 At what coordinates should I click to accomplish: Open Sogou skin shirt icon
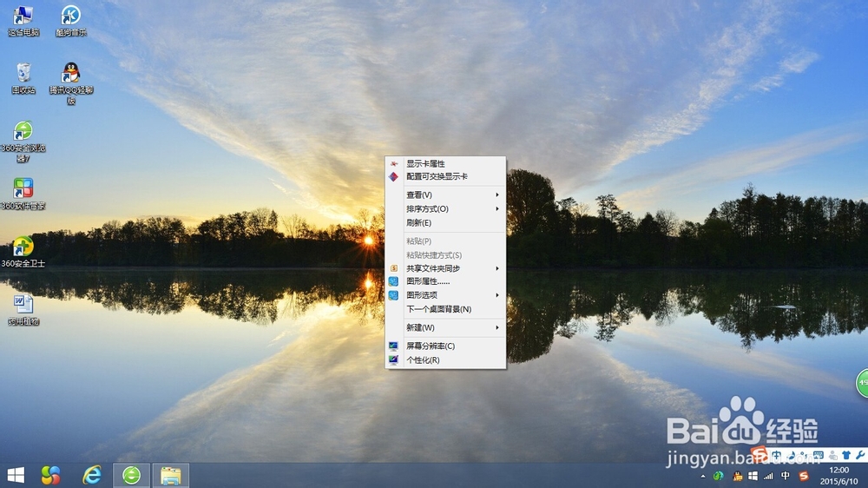point(846,455)
